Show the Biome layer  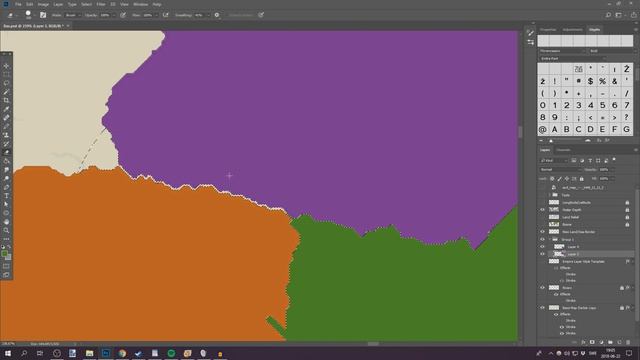(x=542, y=224)
